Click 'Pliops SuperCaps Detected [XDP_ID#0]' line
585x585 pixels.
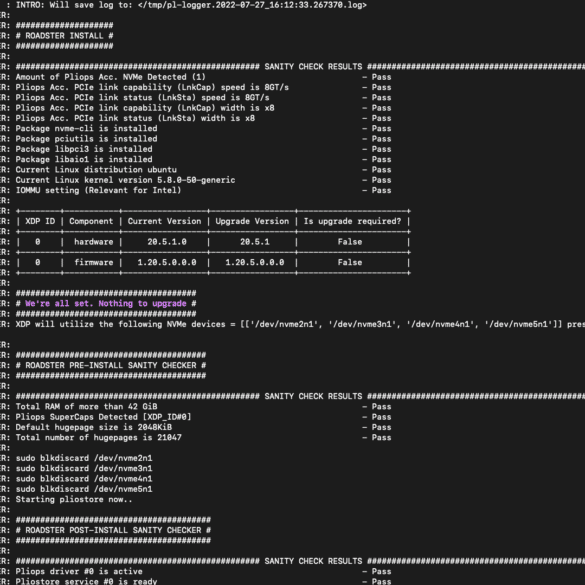point(103,417)
